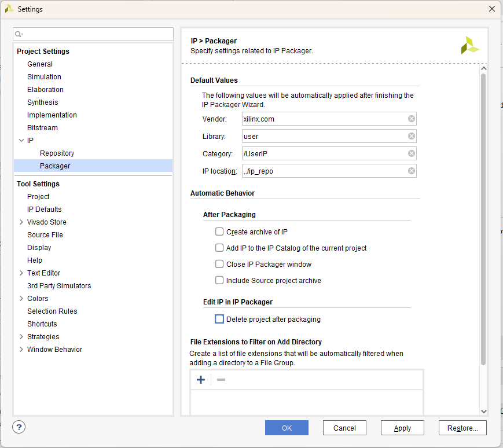The width and height of the screenshot is (503, 448).
Task: Check Add IP to the IP Catalog option
Action: 219,248
